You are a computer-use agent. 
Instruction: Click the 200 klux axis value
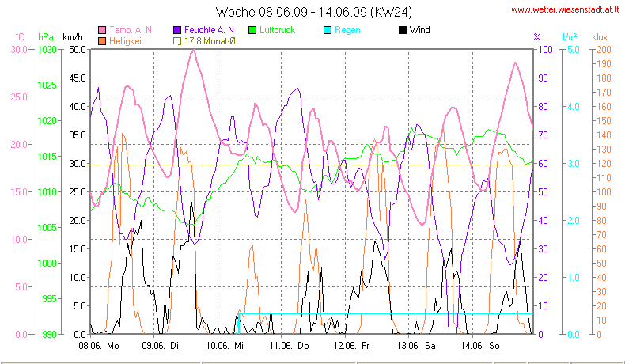(x=604, y=50)
